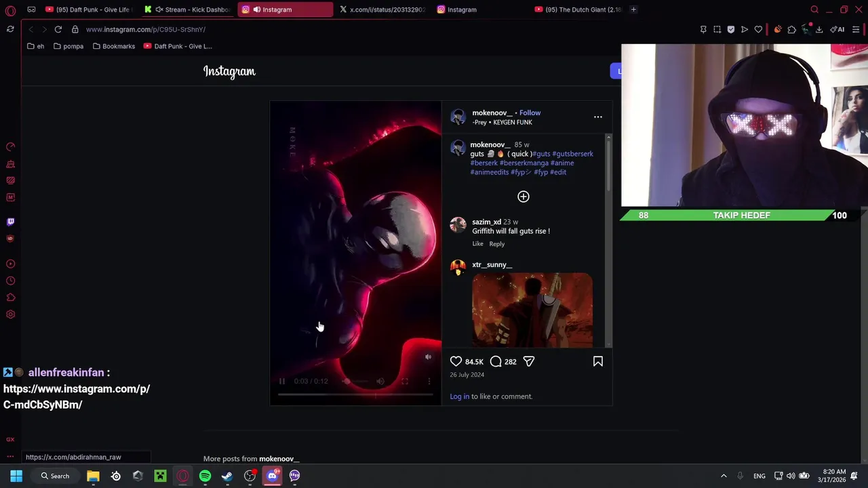Open the ad blocker shield icon
The height and width of the screenshot is (488, 868).
730,29
